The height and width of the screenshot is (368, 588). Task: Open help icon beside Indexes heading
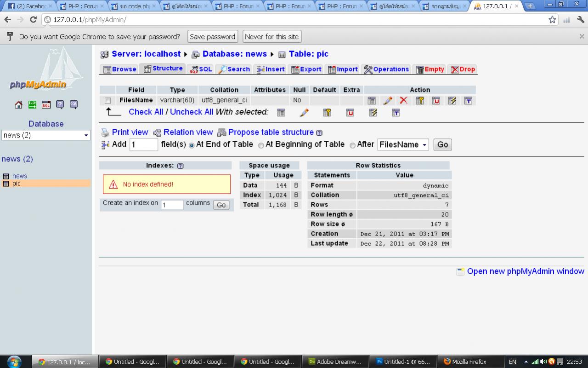click(181, 166)
